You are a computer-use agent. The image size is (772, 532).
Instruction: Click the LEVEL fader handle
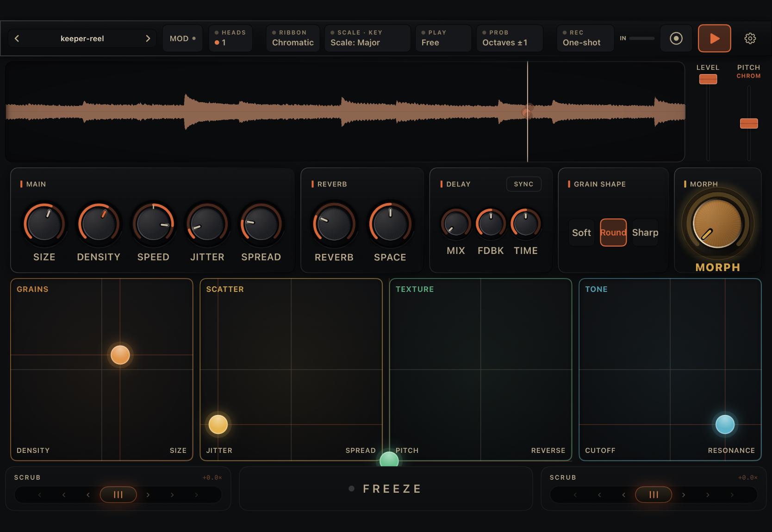pos(708,79)
